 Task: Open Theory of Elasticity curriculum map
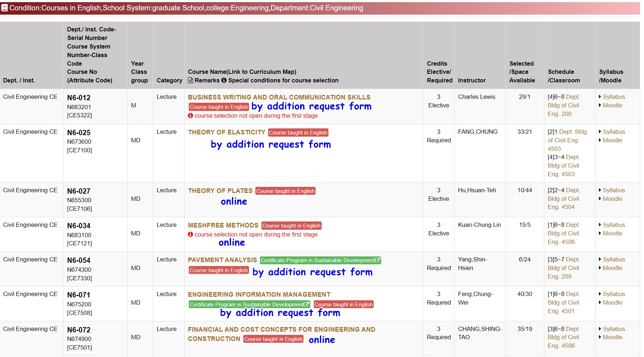227,132
